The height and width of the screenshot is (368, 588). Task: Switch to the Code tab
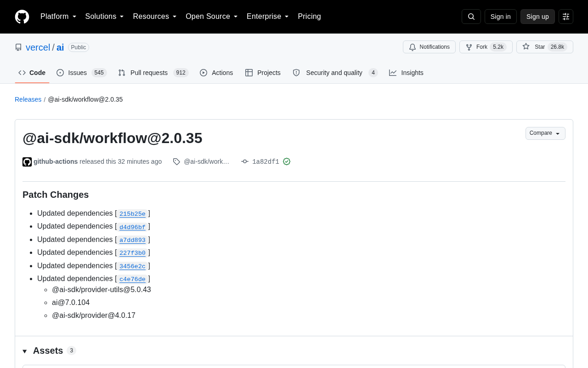click(32, 73)
